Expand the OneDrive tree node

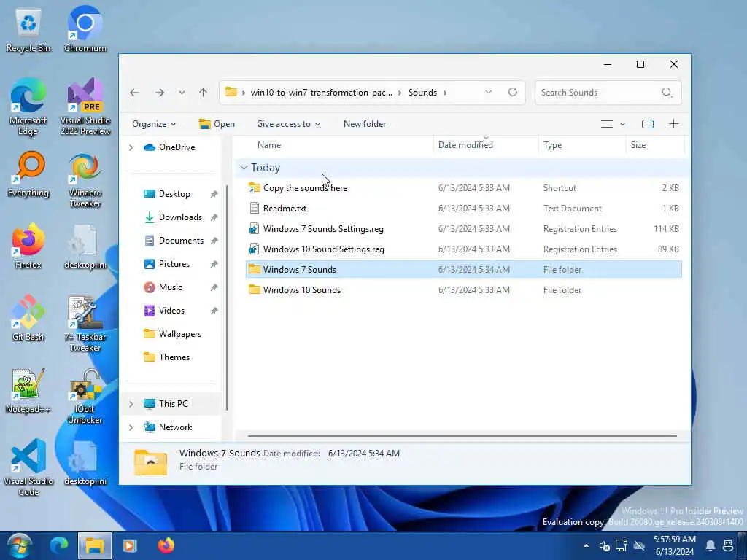pos(131,147)
